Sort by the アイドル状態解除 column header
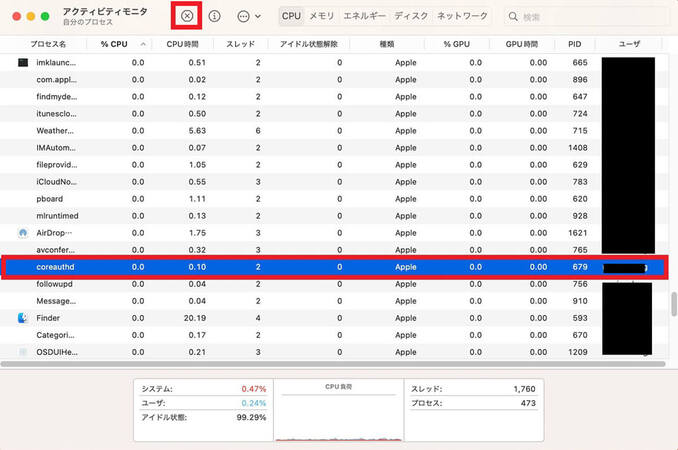 308,44
